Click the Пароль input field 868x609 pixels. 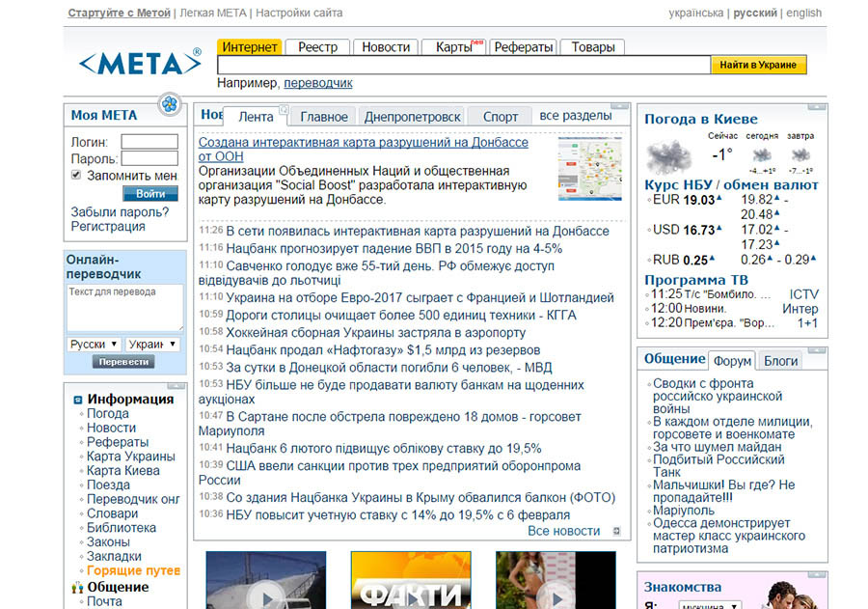coord(149,158)
